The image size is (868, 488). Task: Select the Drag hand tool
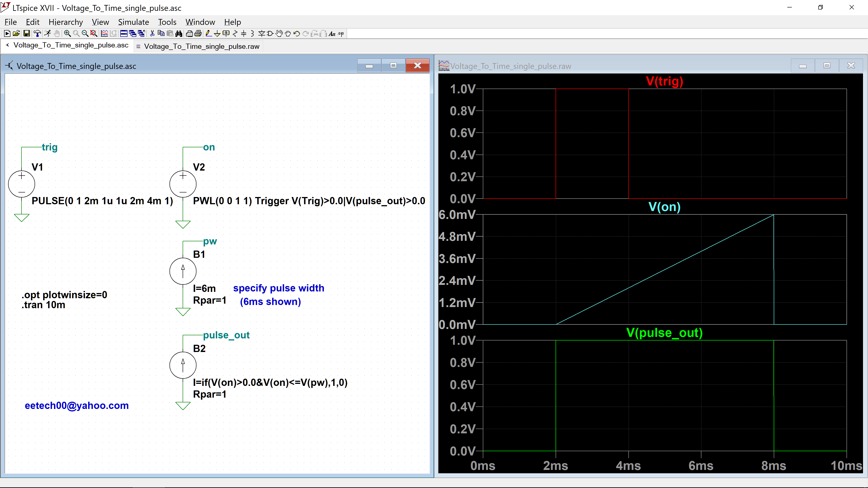[x=288, y=34]
